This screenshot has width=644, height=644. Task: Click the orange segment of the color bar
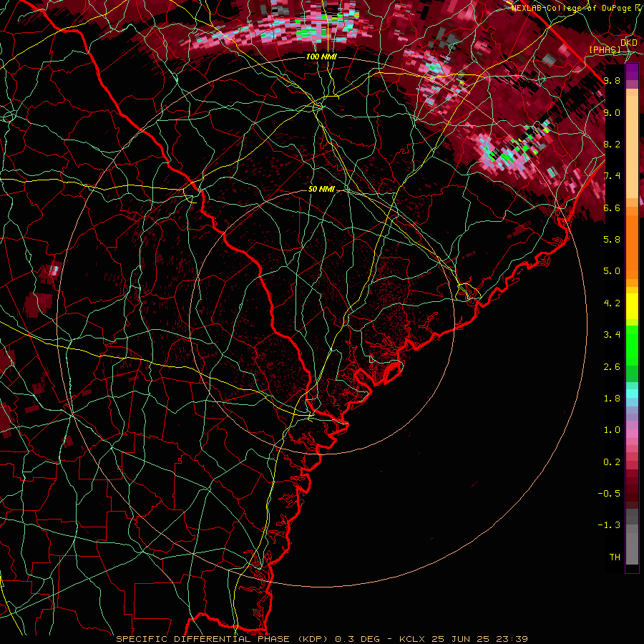pyautogui.click(x=632, y=246)
